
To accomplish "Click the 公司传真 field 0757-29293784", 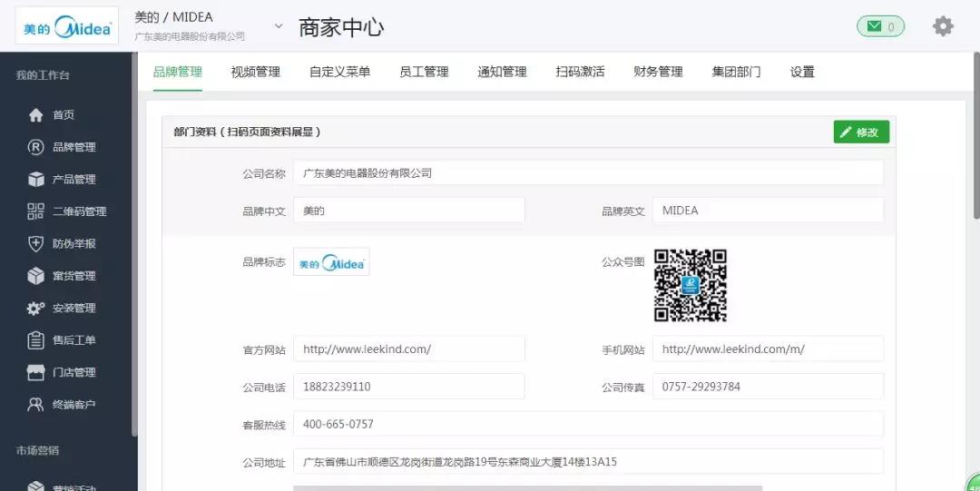I will click(x=768, y=387).
